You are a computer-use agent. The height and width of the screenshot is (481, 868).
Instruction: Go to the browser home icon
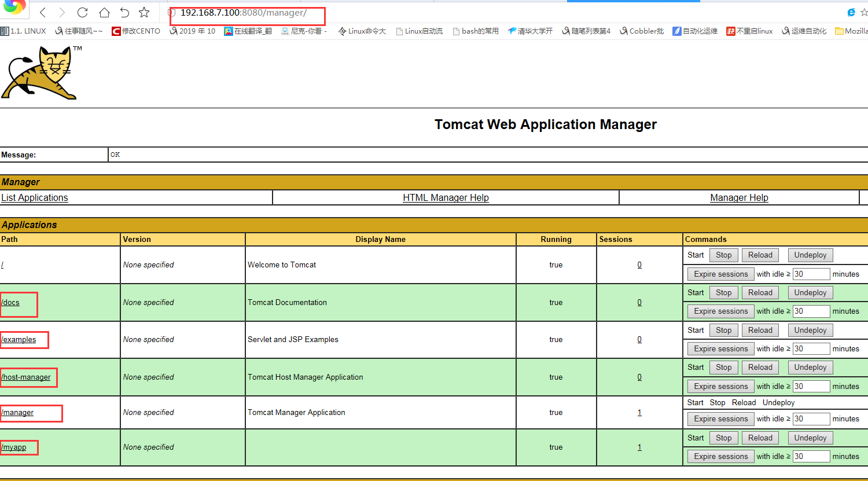(x=104, y=12)
